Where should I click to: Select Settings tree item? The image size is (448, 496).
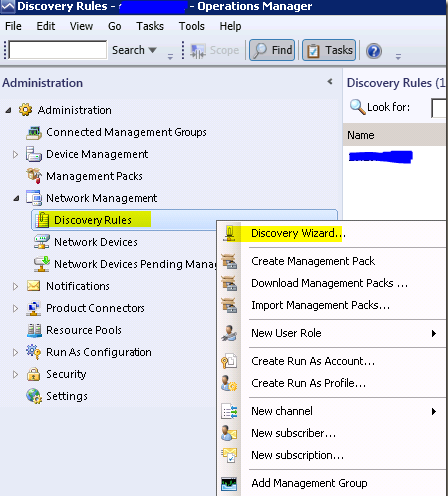pyautogui.click(x=67, y=396)
